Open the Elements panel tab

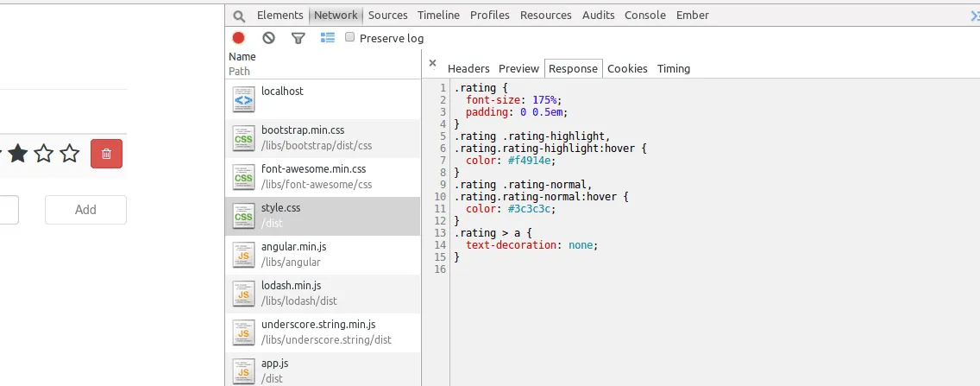(280, 16)
